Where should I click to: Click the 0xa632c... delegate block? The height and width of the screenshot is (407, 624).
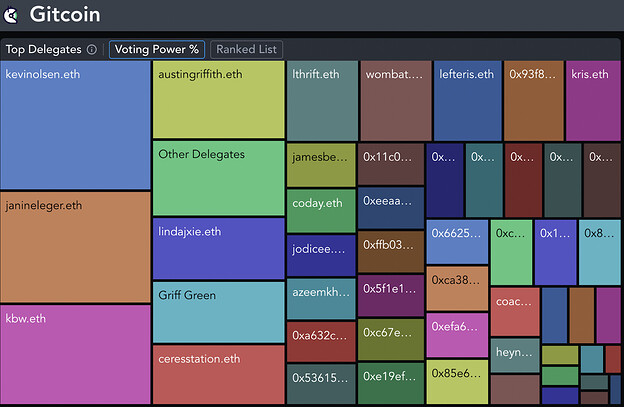(x=321, y=342)
